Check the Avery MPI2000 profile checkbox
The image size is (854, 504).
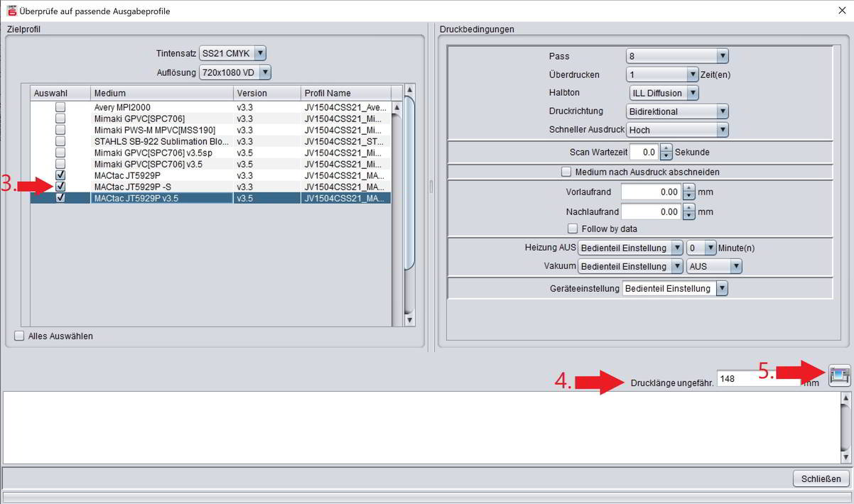(x=60, y=107)
